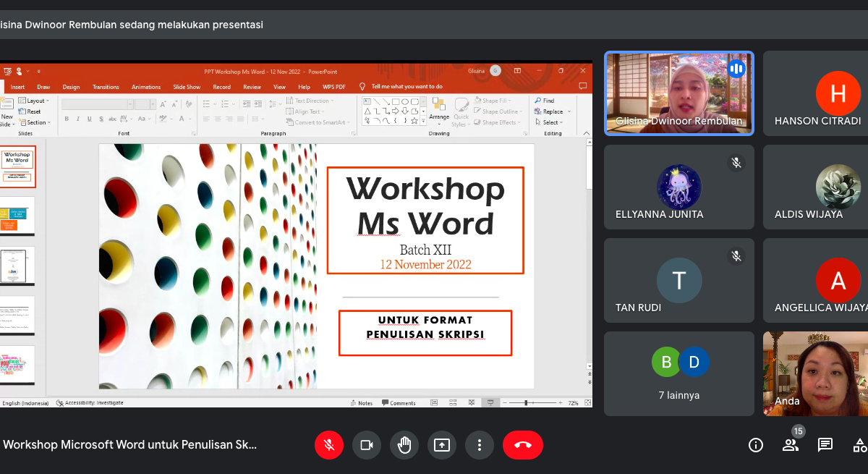The image size is (868, 474).
Task: Click Increase Font Size icon
Action: pos(164,104)
